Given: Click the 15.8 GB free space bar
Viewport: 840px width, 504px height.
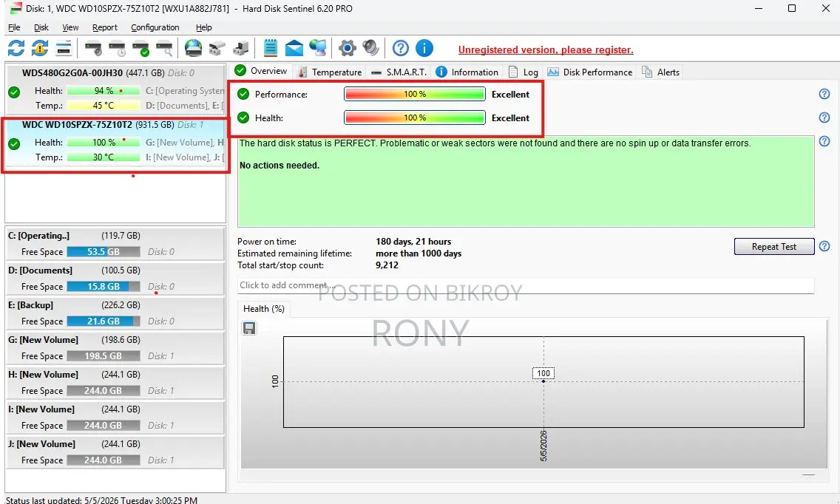Looking at the screenshot, I should [104, 287].
